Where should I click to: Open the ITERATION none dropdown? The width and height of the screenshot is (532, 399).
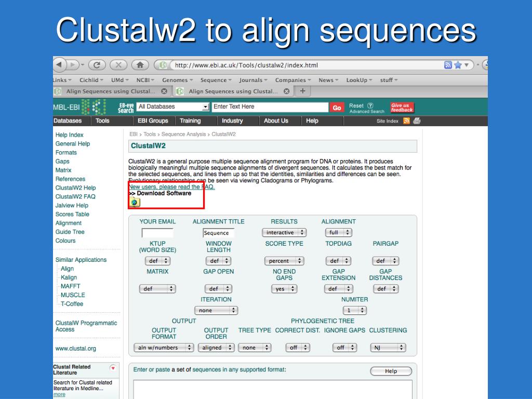point(216,311)
